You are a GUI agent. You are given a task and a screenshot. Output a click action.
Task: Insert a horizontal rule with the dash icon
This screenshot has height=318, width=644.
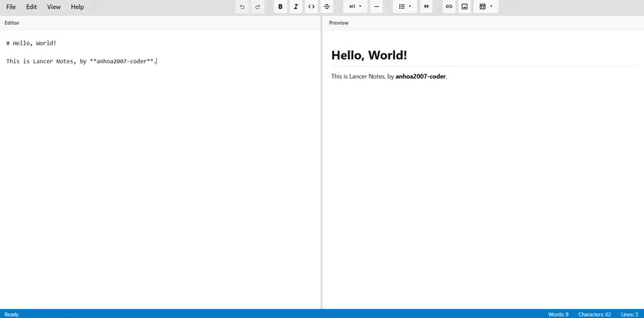point(376,7)
